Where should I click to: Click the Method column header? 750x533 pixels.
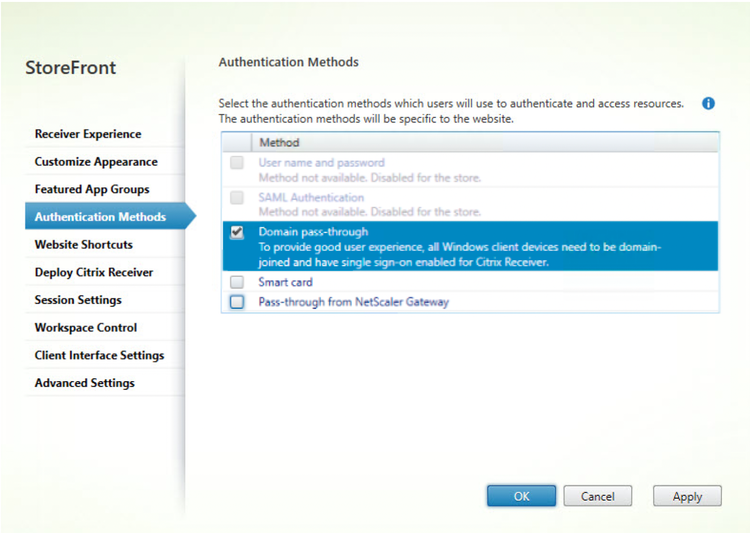click(485, 143)
